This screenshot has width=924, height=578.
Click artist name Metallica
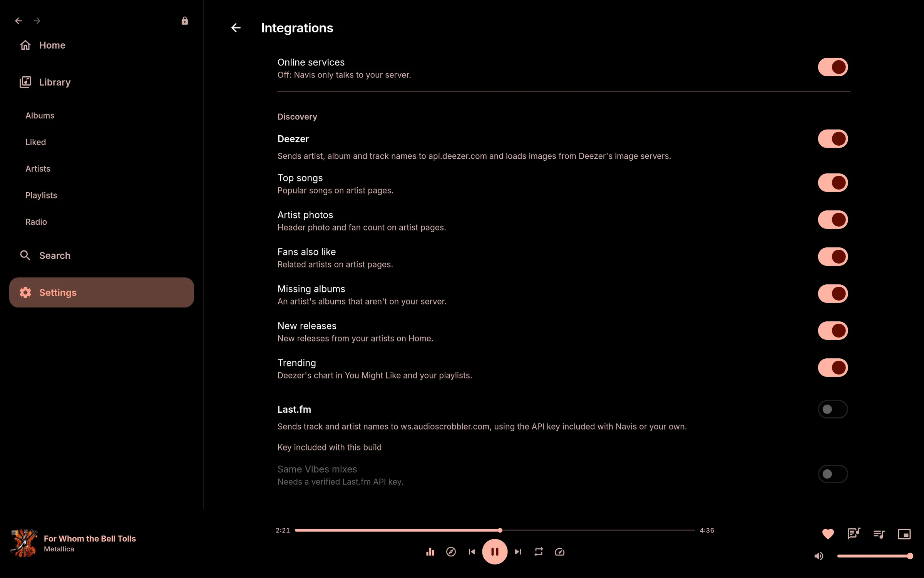[x=59, y=549]
